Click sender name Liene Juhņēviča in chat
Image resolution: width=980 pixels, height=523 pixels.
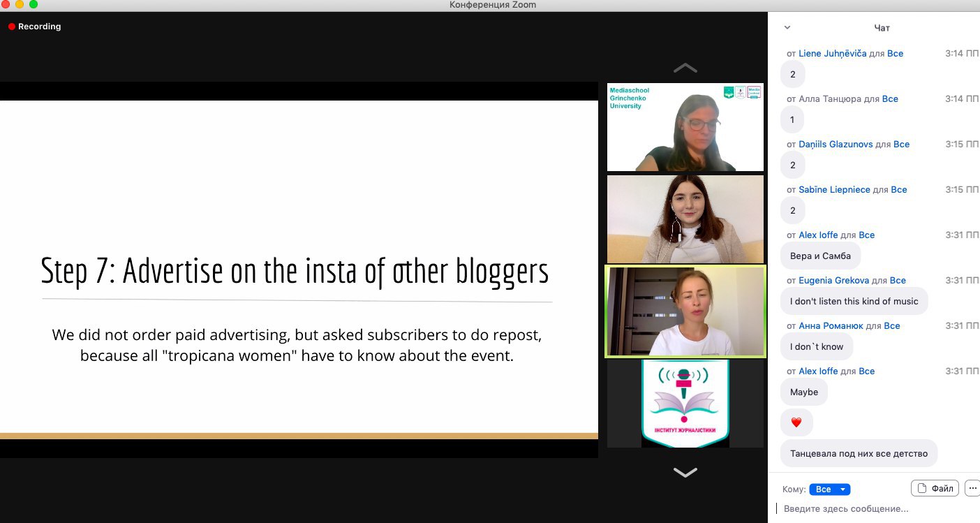pyautogui.click(x=832, y=54)
